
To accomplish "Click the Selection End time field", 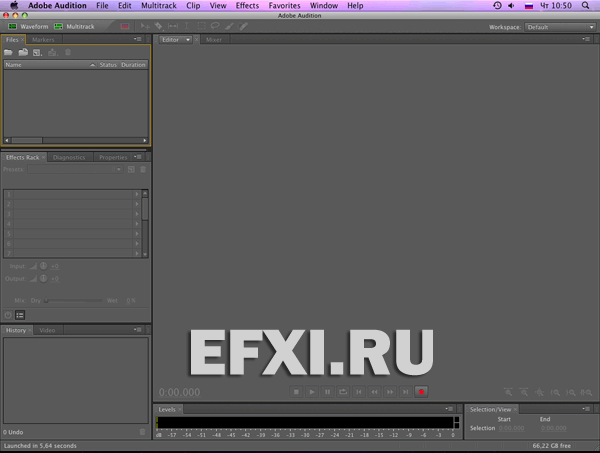I will [553, 428].
